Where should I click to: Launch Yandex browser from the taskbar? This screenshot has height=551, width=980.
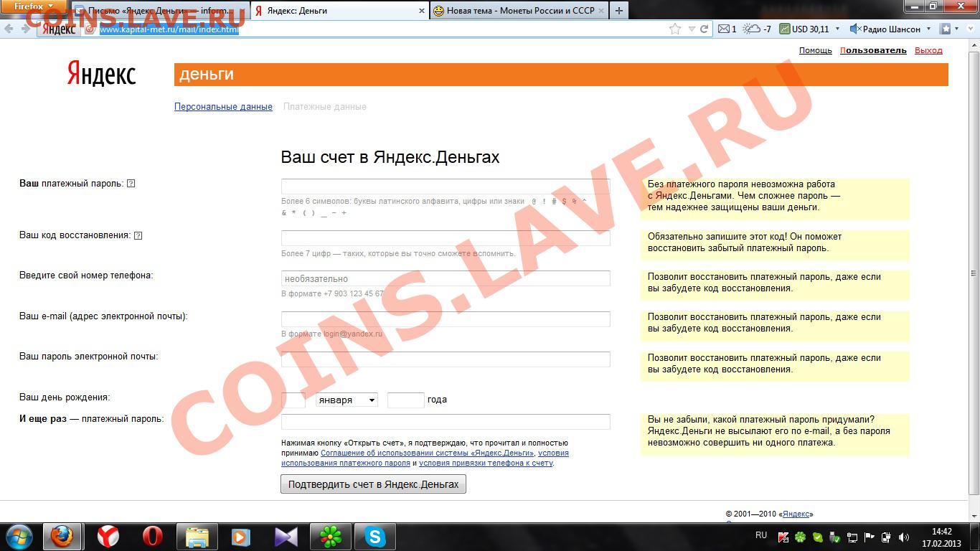[x=108, y=537]
